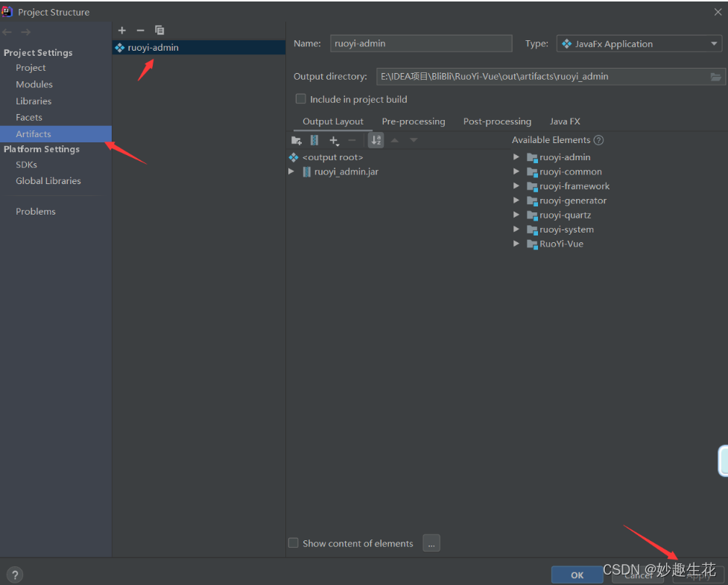Add copy of element plus dropdown
This screenshot has width=728, height=585.
coord(335,140)
